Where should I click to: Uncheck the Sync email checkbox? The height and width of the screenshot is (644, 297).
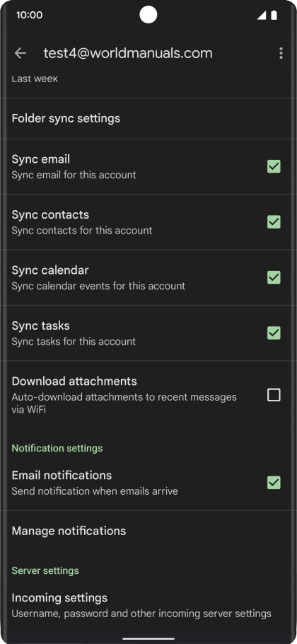click(274, 166)
